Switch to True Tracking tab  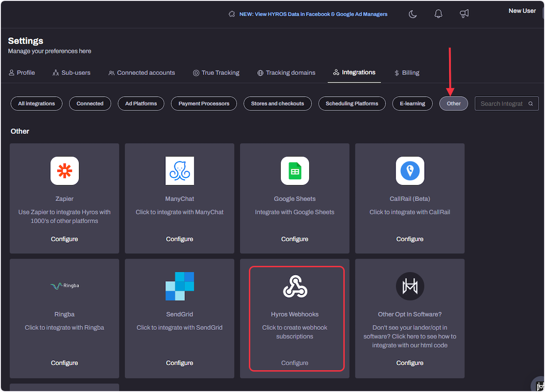216,73
